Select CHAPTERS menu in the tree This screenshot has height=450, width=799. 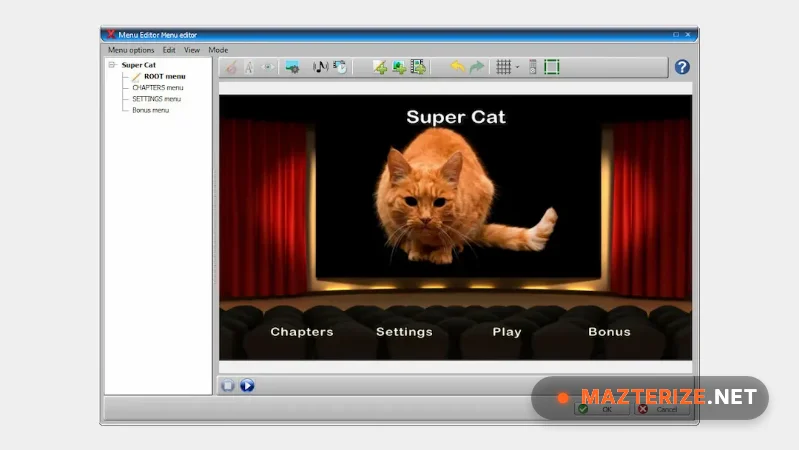(x=157, y=88)
